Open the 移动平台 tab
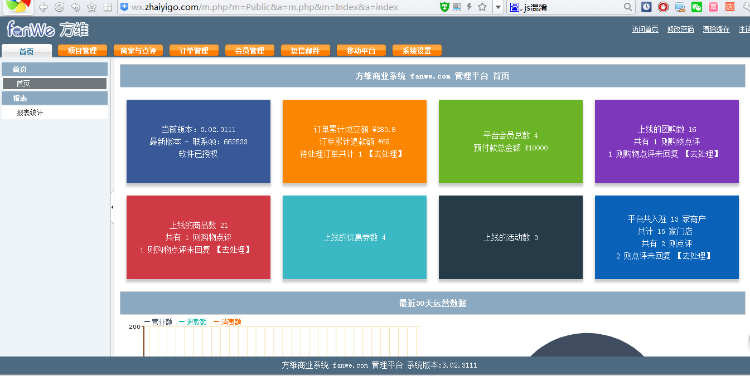The image size is (750, 376). pyautogui.click(x=361, y=50)
